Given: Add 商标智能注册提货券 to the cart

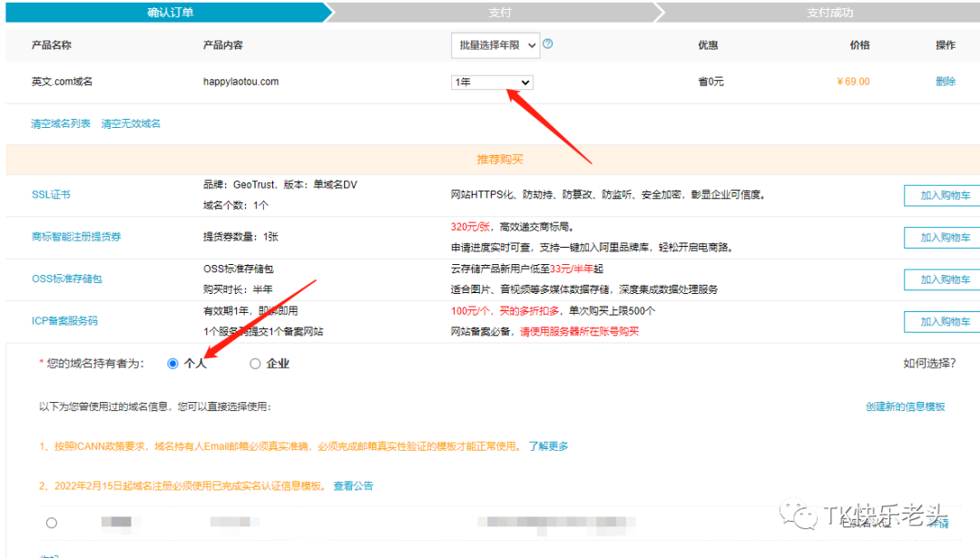Looking at the screenshot, I should pyautogui.click(x=941, y=237).
